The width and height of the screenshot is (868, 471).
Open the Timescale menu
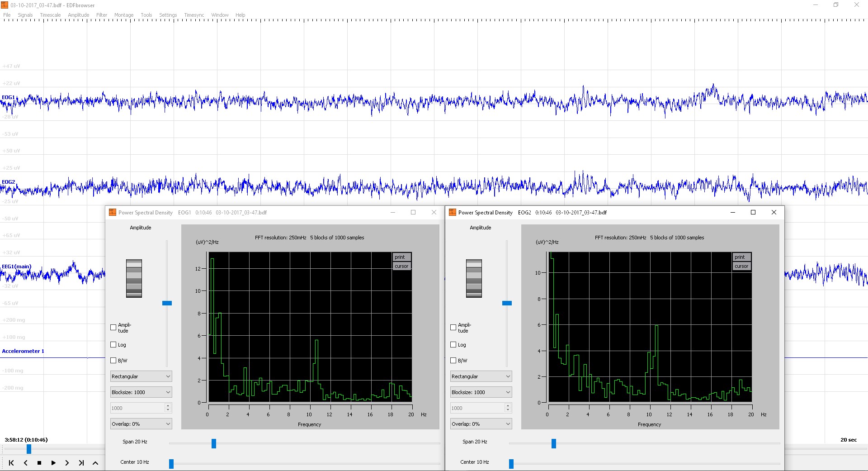coord(50,15)
